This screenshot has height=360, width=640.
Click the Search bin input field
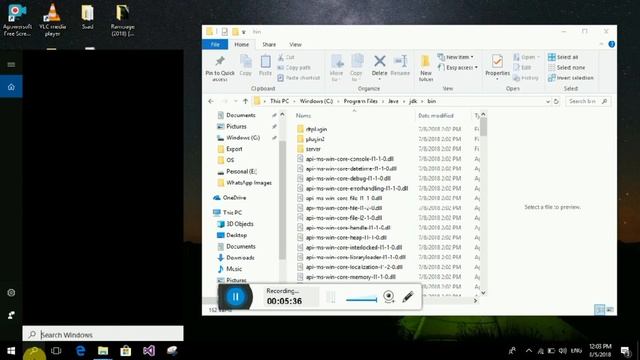pyautogui.click(x=588, y=101)
